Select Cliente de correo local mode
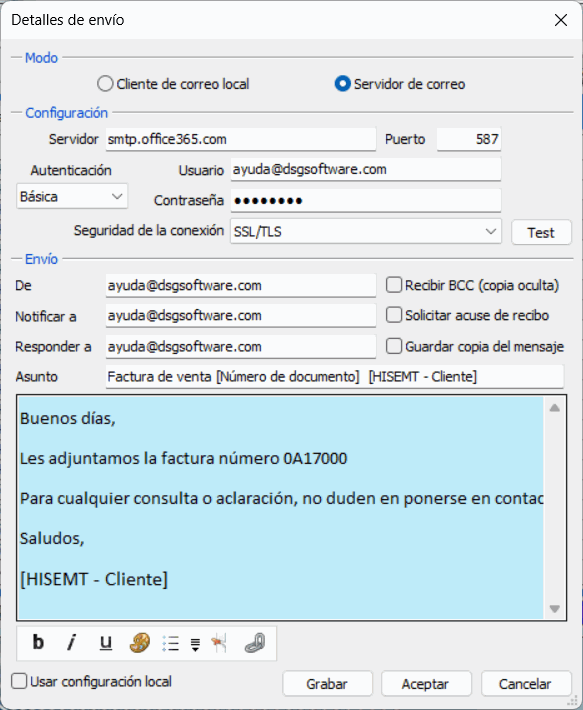This screenshot has height=710, width=583. (x=105, y=84)
